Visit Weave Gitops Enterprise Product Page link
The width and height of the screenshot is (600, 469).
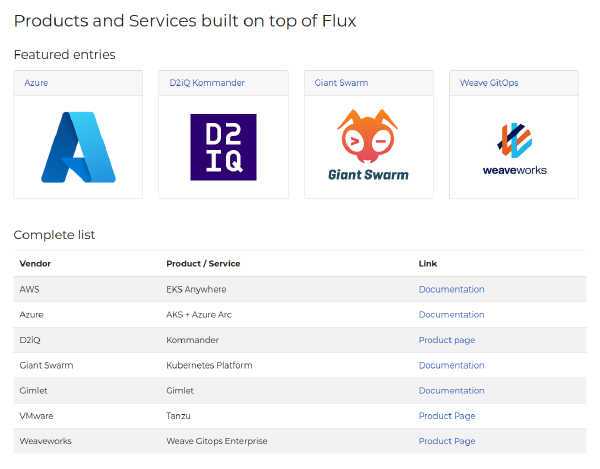tap(446, 441)
